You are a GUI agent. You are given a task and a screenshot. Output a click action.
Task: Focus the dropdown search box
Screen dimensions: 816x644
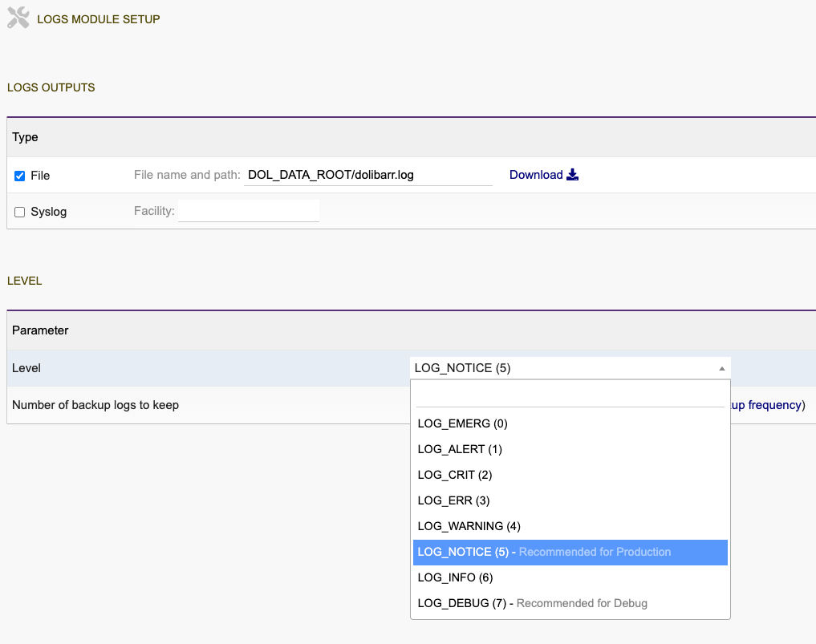pos(570,396)
